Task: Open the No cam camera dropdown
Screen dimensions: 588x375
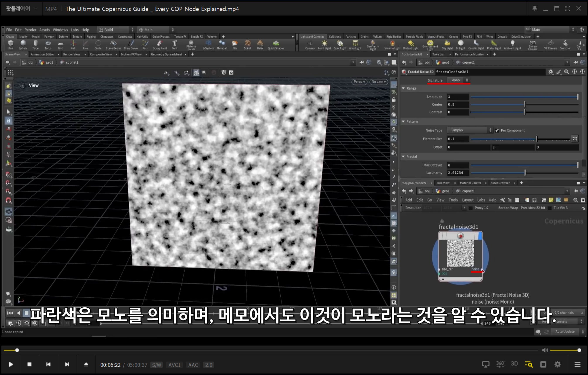Action: point(379,82)
